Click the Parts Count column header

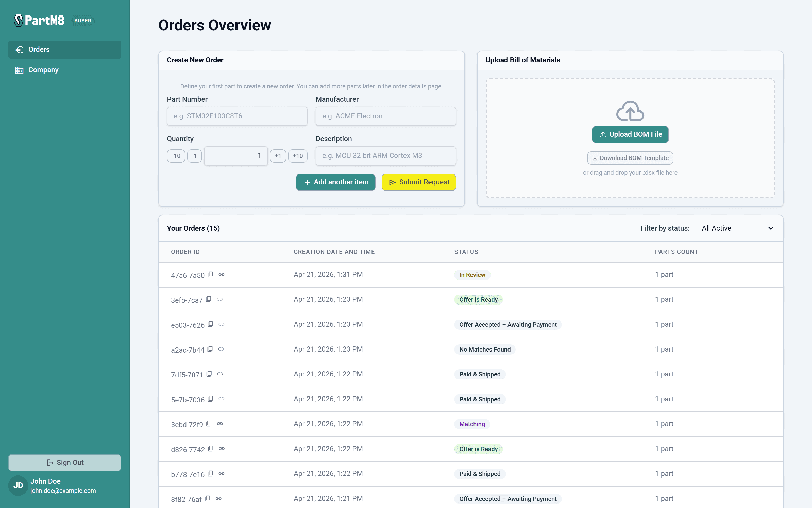pos(676,252)
